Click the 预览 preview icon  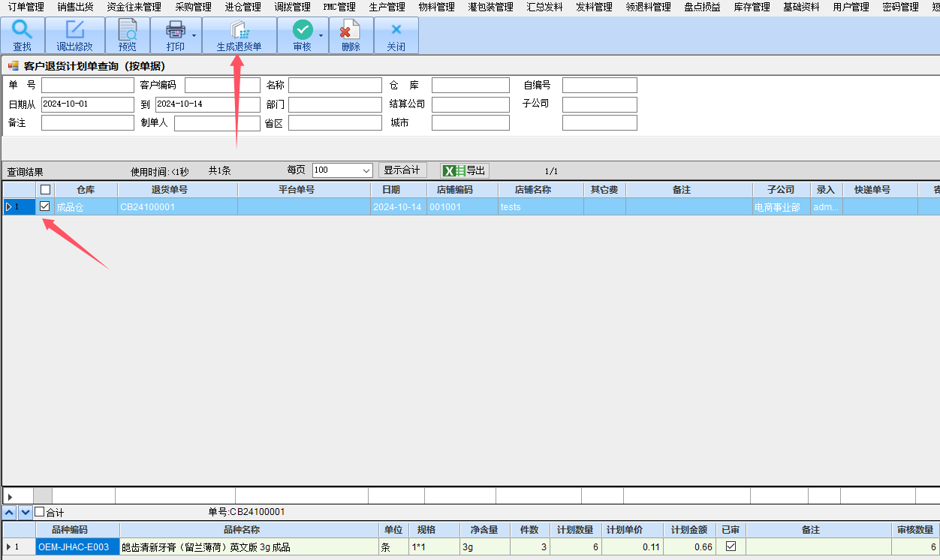(x=128, y=30)
